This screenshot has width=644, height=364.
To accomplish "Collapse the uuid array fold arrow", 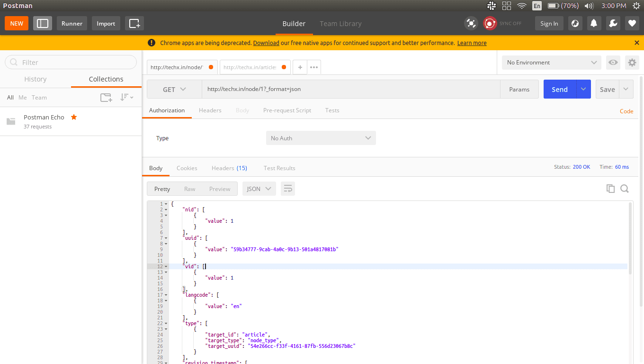I will coord(166,238).
